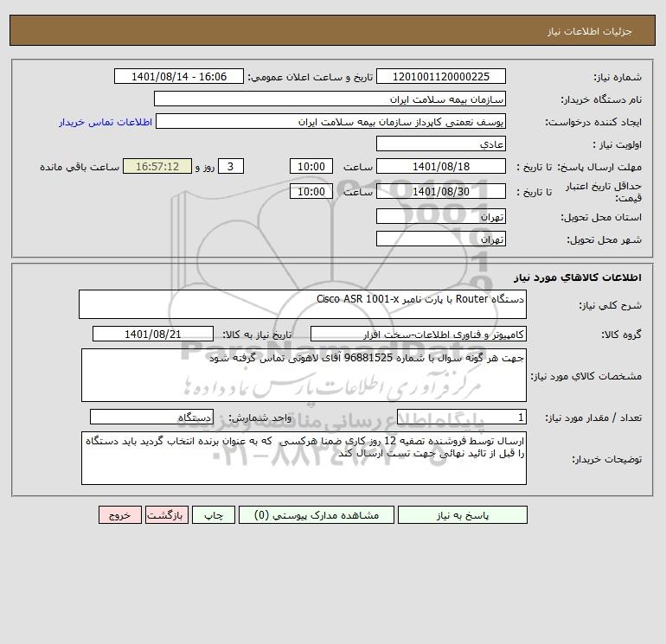Click the quantity field showing 1
The image size is (666, 644).
462,417
